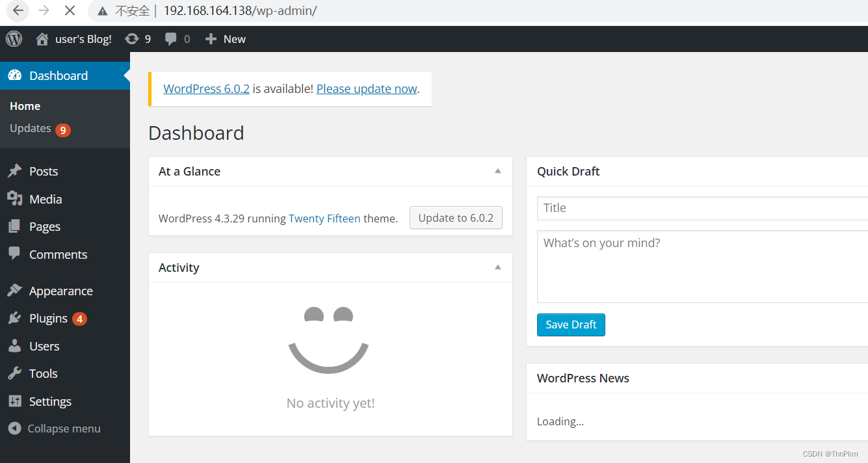Collapse the Activity panel
Viewport: 868px width, 463px height.
click(x=497, y=267)
